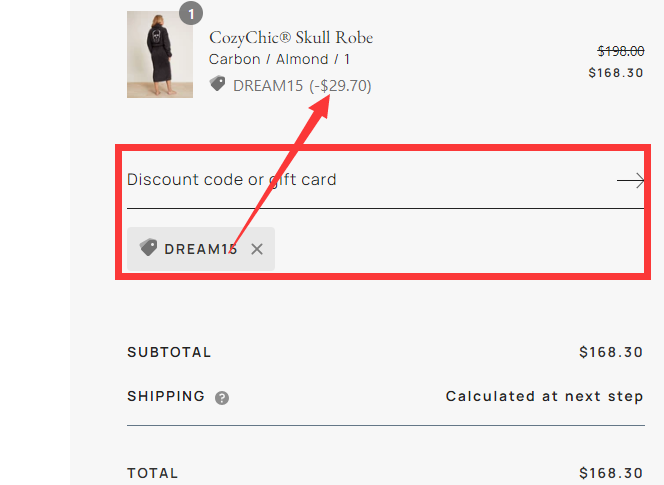Click the DREAM15 (-$29.70) discount line
The height and width of the screenshot is (485, 664).
302,86
